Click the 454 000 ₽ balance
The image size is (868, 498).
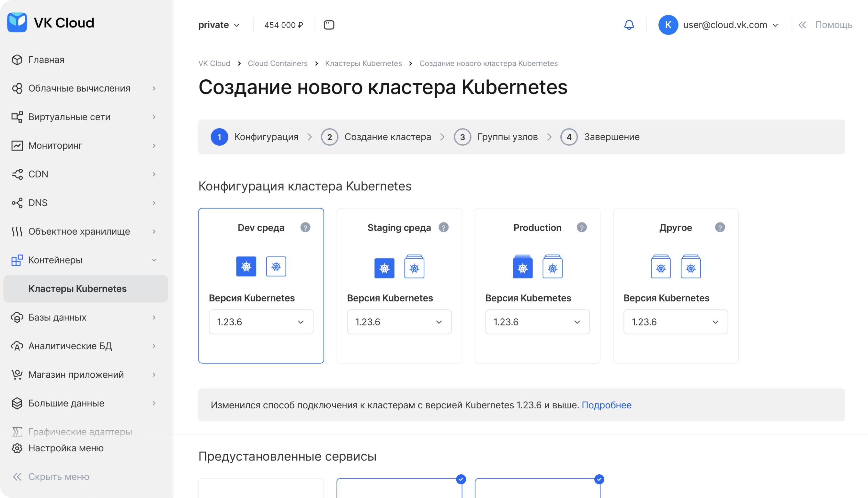click(284, 25)
